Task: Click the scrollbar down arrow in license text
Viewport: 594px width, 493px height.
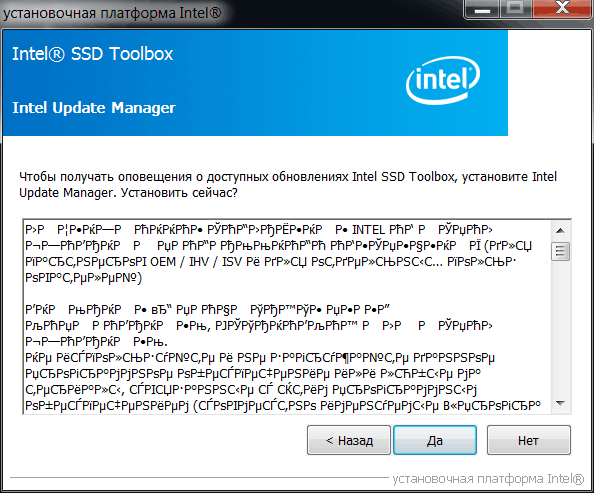Action: [560, 403]
